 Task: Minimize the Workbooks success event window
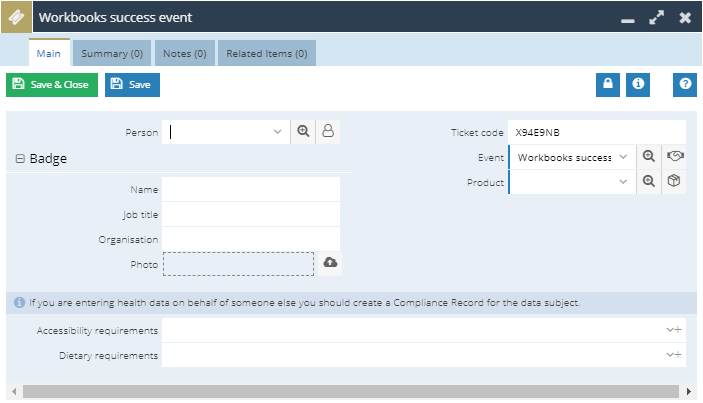click(x=628, y=21)
